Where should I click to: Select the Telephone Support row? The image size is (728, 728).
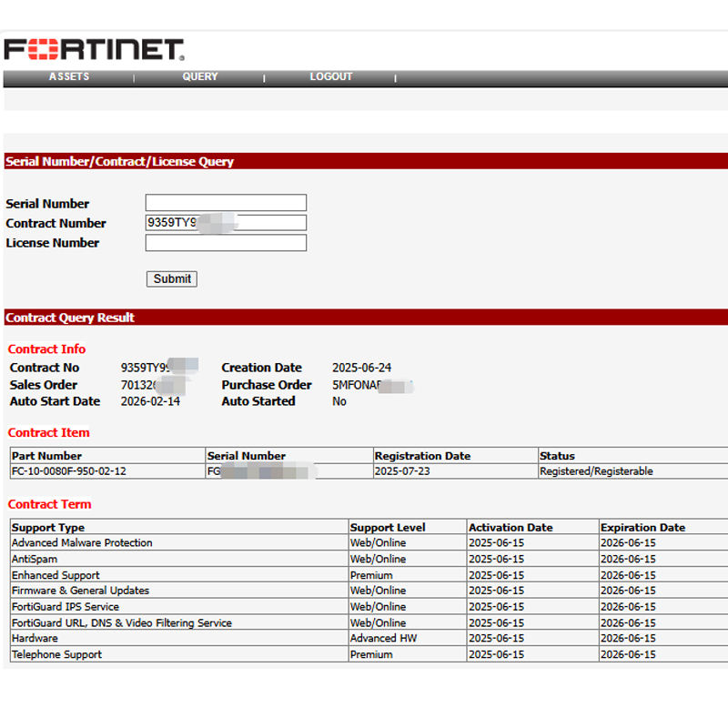[x=56, y=654]
